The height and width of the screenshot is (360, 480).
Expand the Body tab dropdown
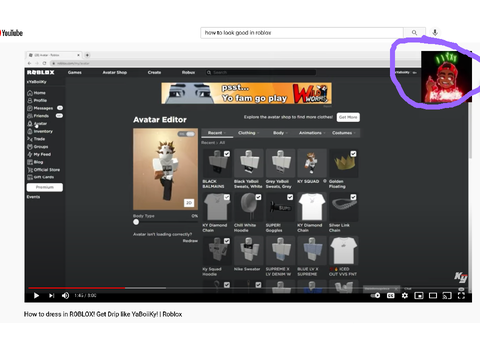point(280,133)
